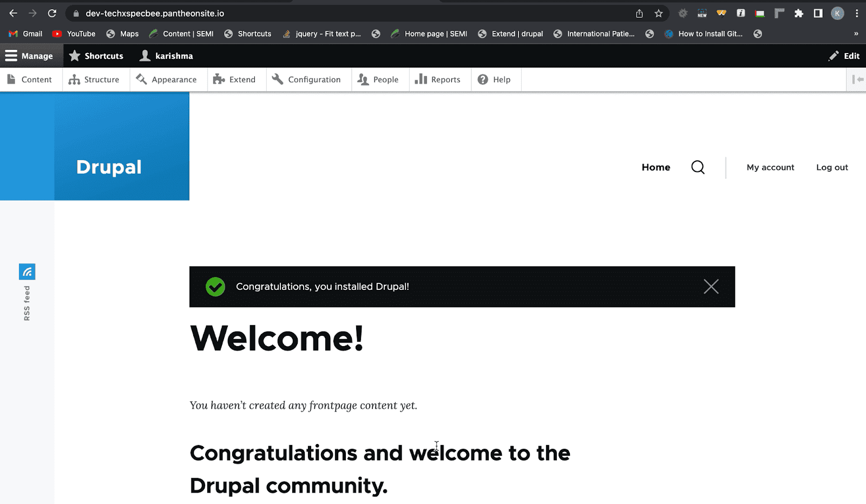Open the My account link

tap(770, 167)
